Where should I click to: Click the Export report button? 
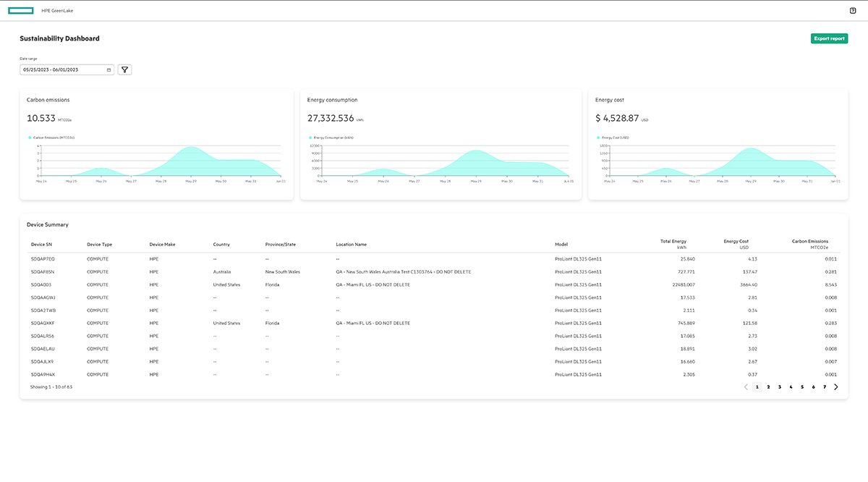coord(829,38)
